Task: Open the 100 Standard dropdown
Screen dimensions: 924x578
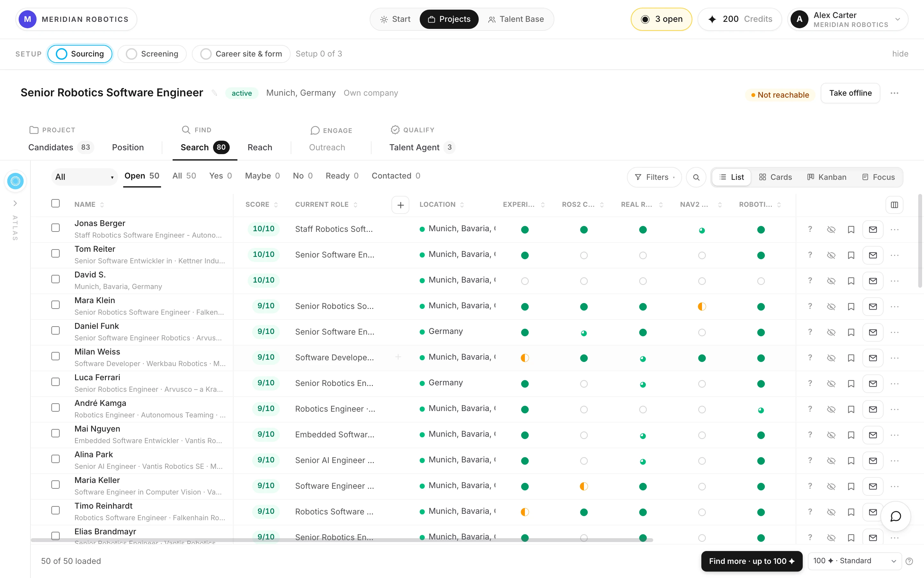Action: [854, 561]
